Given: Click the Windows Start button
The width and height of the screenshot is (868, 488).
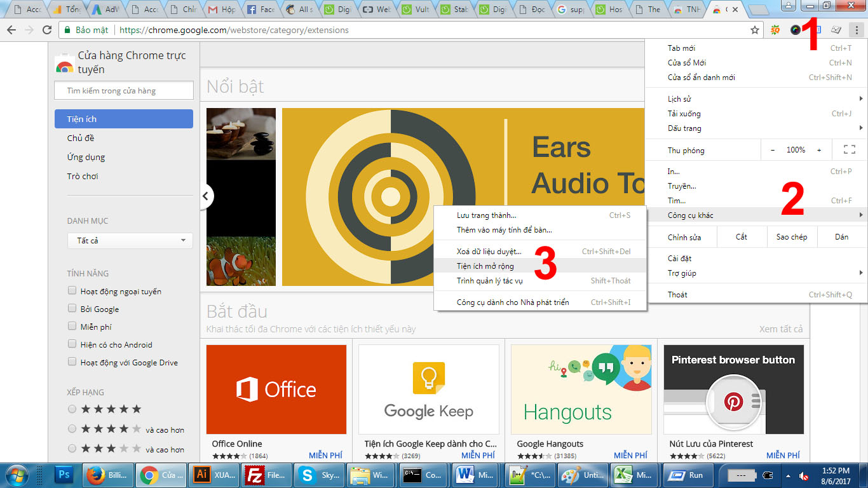Looking at the screenshot, I should click(16, 475).
